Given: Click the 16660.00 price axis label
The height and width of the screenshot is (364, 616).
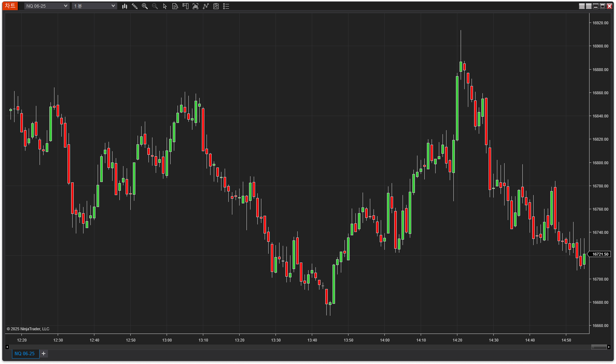Looking at the screenshot, I should click(600, 326).
